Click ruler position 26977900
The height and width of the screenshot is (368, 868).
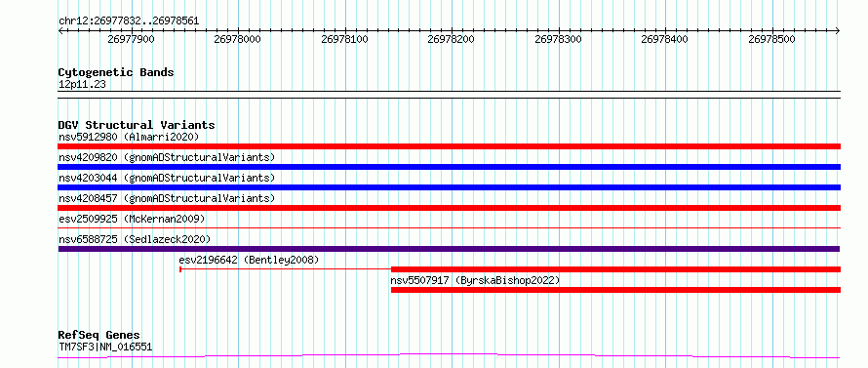132,39
